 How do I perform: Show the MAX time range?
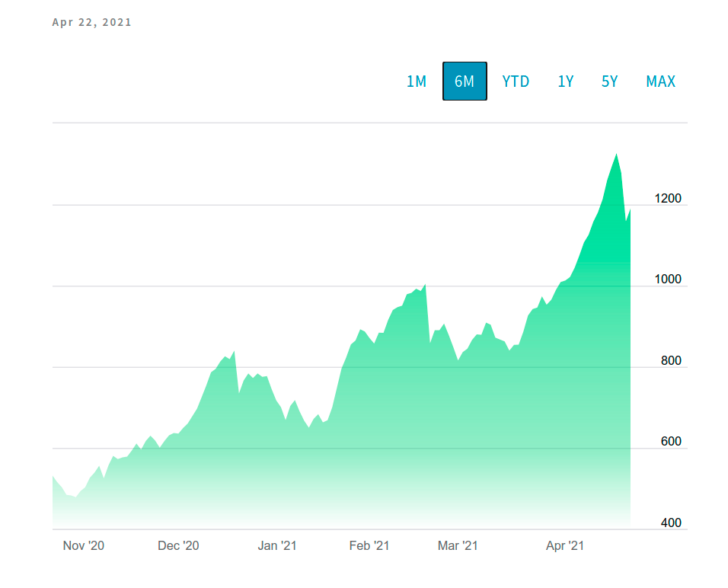(x=661, y=81)
